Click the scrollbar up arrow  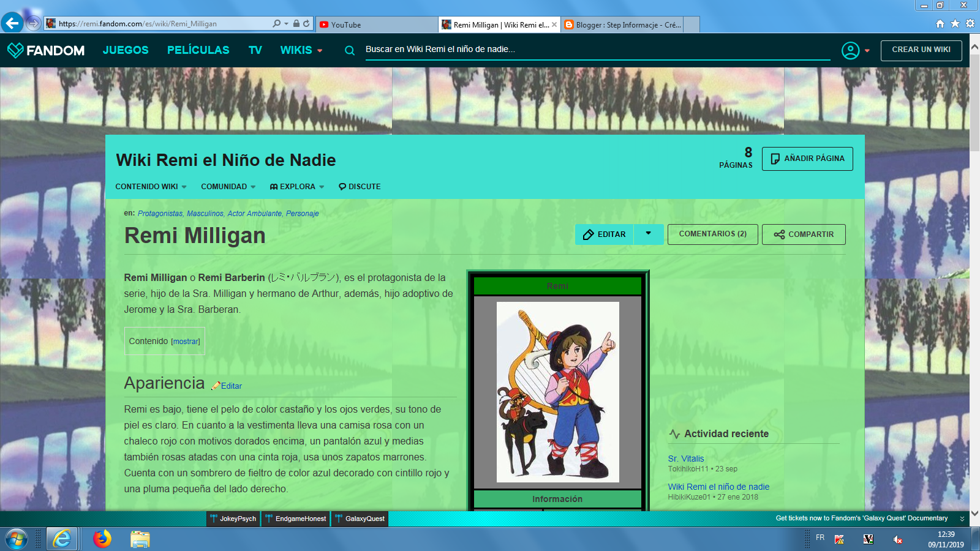974,48
